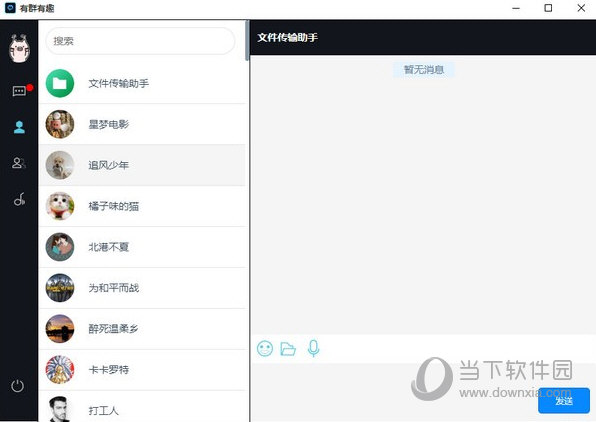The height and width of the screenshot is (422, 596).
Task: Click the 醉死温柔乡 sunset avatar
Action: click(x=60, y=329)
